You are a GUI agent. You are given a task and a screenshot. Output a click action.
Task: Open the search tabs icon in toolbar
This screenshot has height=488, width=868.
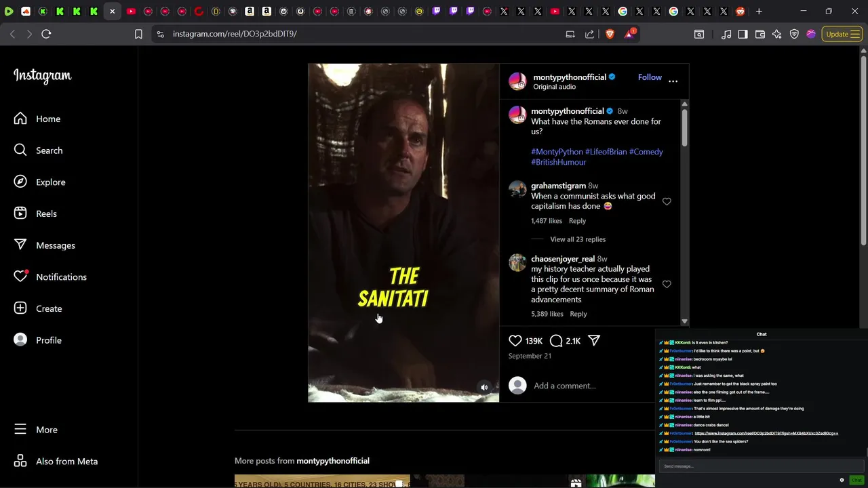[699, 34]
